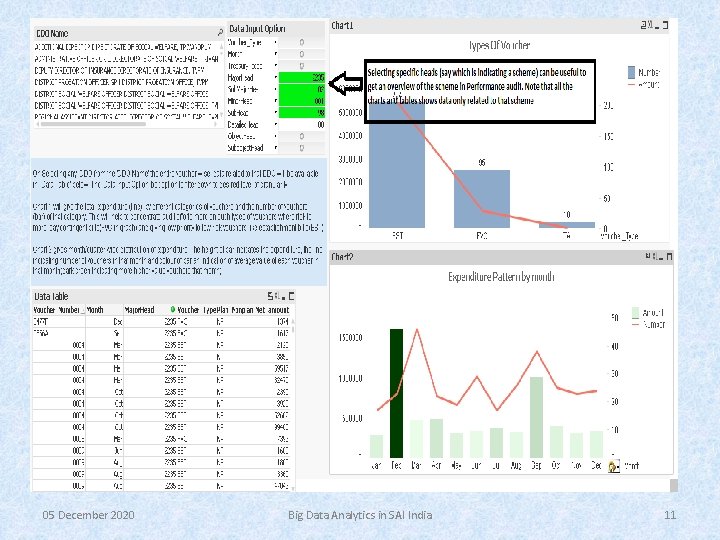This screenshot has height=540, width=720.
Task: Maximize the Chart2 panel
Action: [669, 257]
